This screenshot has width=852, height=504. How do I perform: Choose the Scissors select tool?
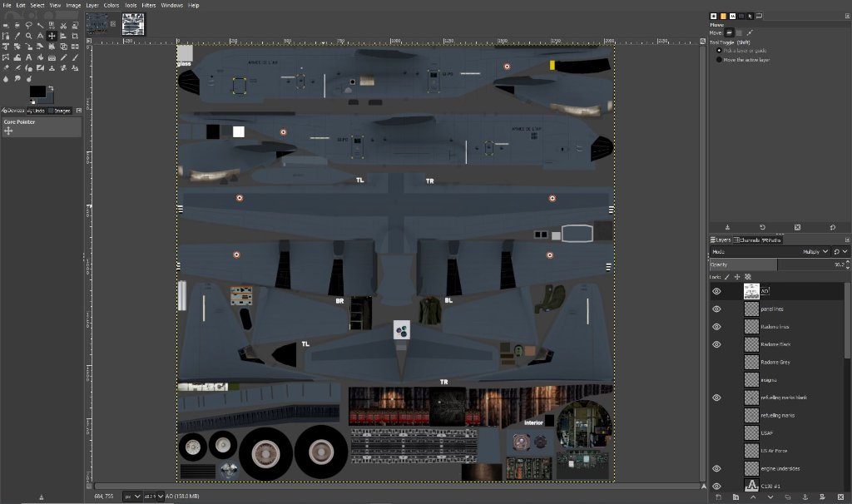click(x=63, y=25)
